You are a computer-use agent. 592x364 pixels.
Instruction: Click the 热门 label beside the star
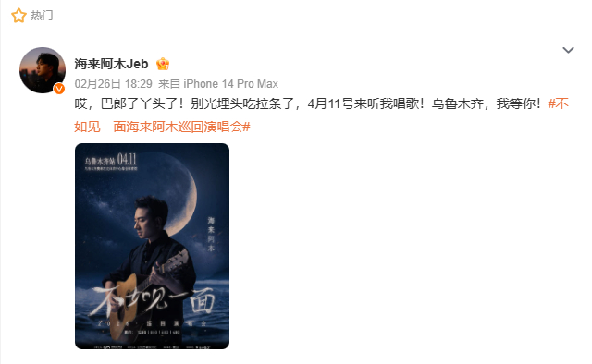click(x=42, y=16)
